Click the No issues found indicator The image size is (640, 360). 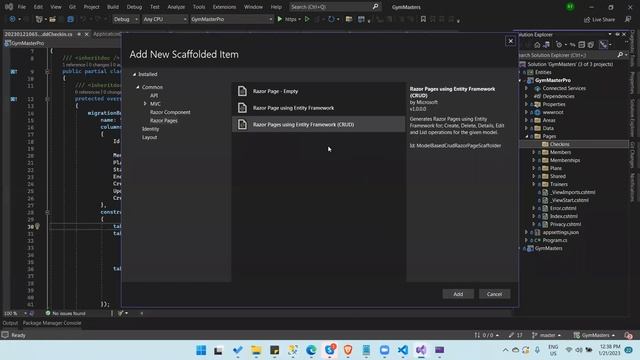(66, 313)
